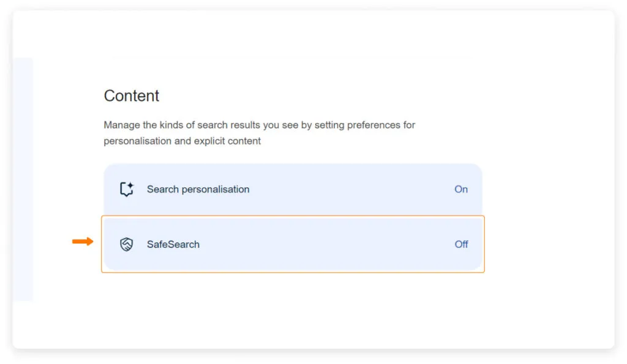The width and height of the screenshot is (627, 364).
Task: Select the "Content" section heading
Action: click(132, 95)
